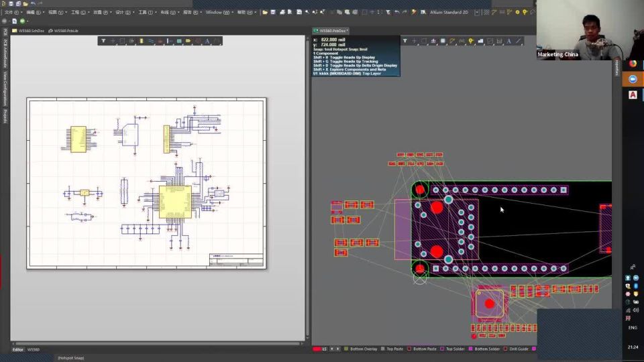Click the Zoom app icon in the taskbar
The width and height of the screenshot is (644, 362).
coord(633,79)
